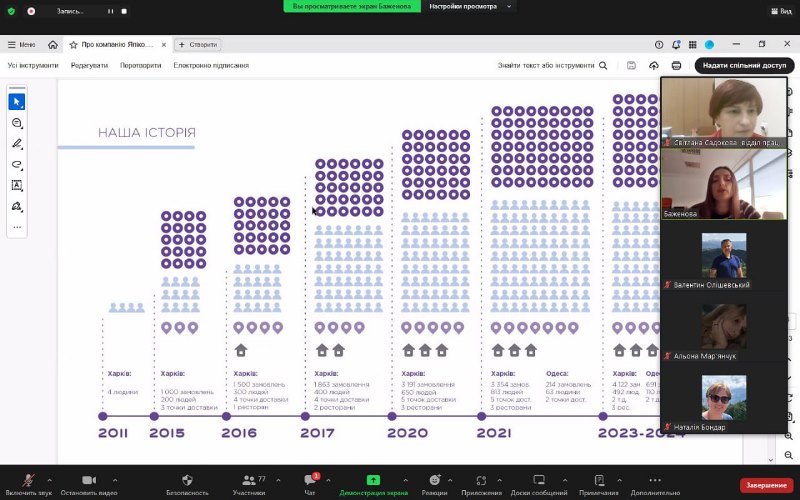Open the fill and sign pen tool
This screenshot has height=500, width=800.
click(17, 206)
